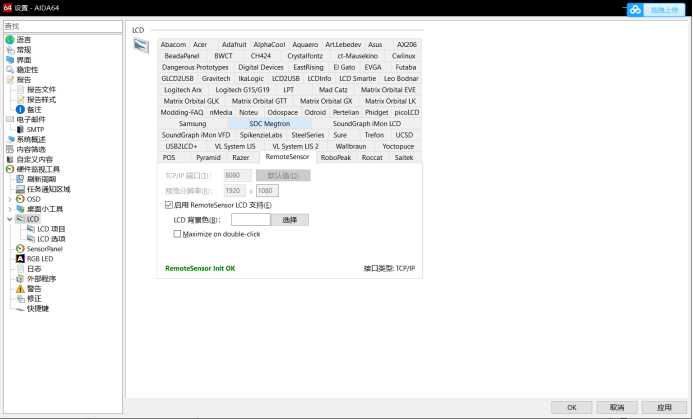This screenshot has height=419, width=693.
Task: Click the LCD 背景色 color swatch
Action: [x=250, y=219]
